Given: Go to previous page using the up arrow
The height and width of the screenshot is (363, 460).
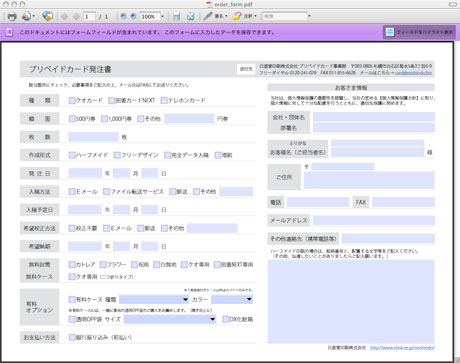Looking at the screenshot, I should pyautogui.click(x=64, y=16).
